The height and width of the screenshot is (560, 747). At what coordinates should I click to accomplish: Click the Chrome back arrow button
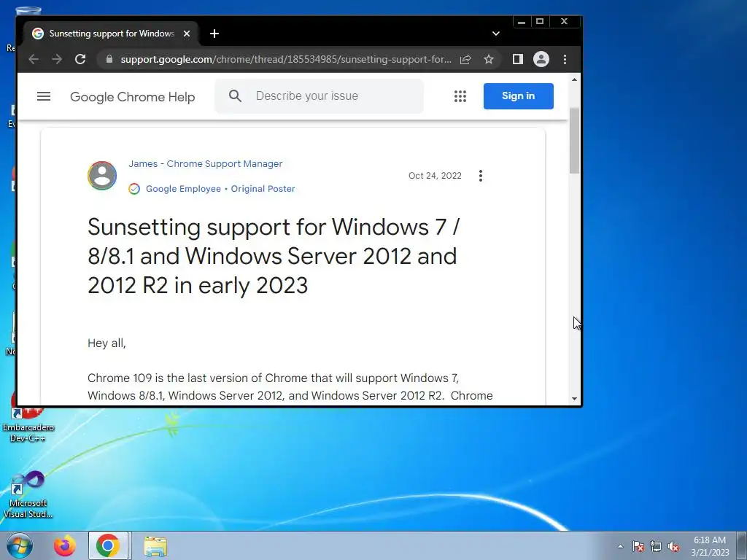(34, 59)
